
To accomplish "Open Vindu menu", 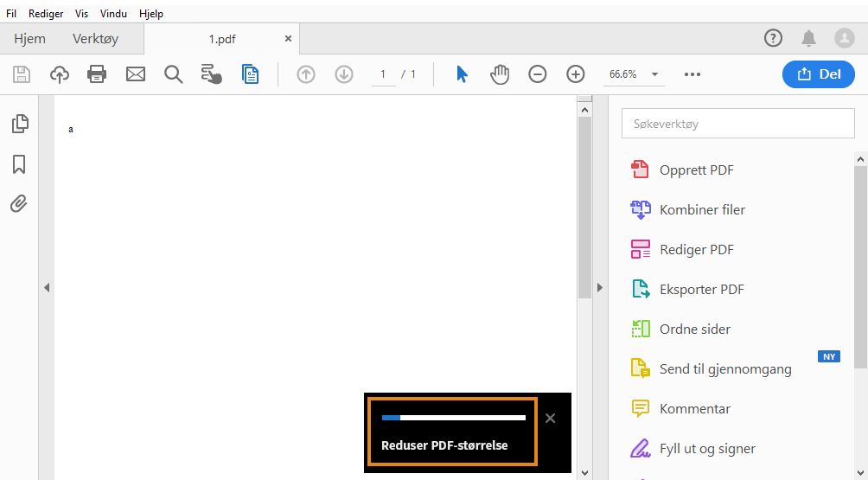I will click(113, 13).
